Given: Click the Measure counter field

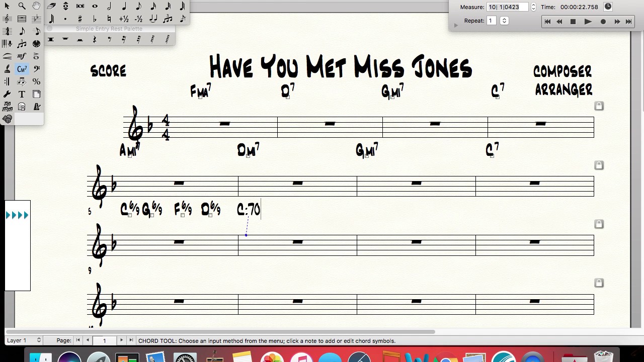Looking at the screenshot, I should 507,7.
